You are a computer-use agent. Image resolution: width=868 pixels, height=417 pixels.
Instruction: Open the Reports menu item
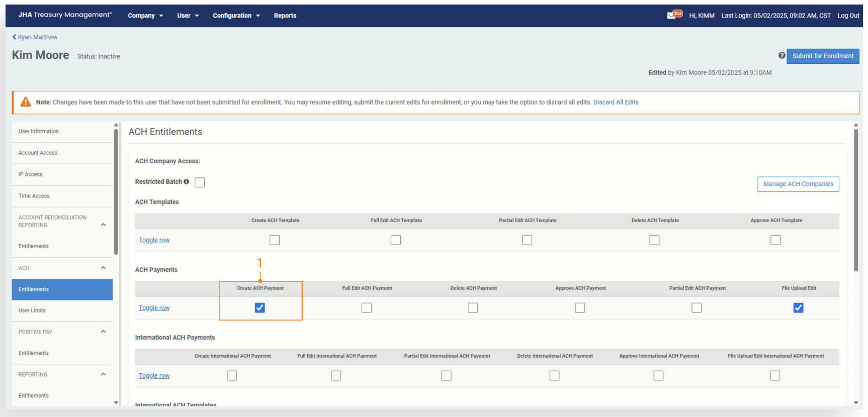[285, 16]
